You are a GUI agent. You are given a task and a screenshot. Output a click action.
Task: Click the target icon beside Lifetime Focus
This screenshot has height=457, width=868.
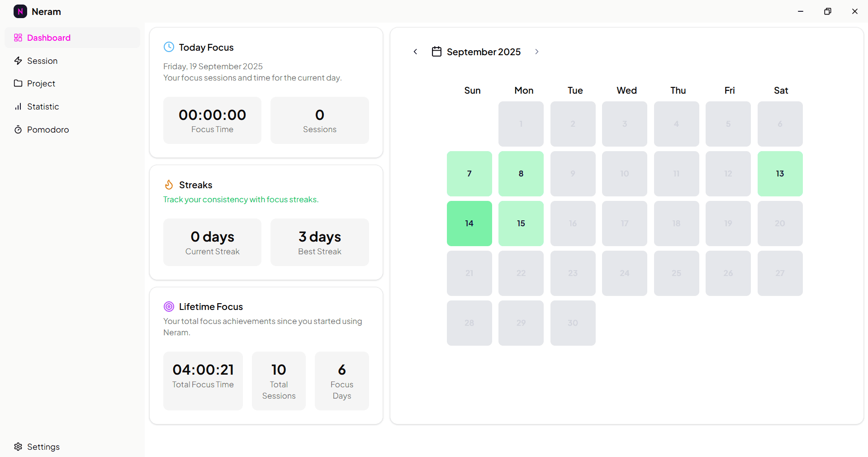(169, 307)
